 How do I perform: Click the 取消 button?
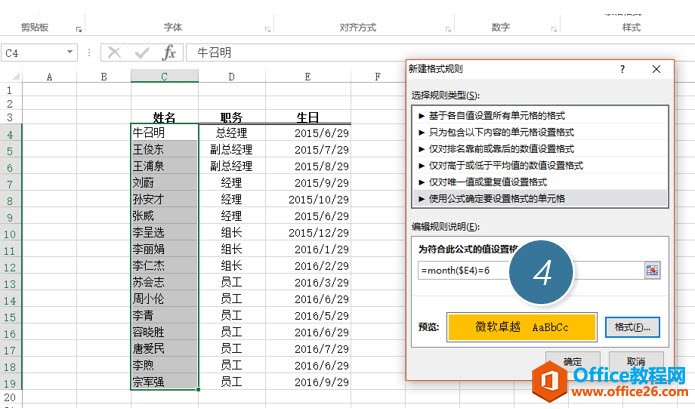pyautogui.click(x=636, y=361)
